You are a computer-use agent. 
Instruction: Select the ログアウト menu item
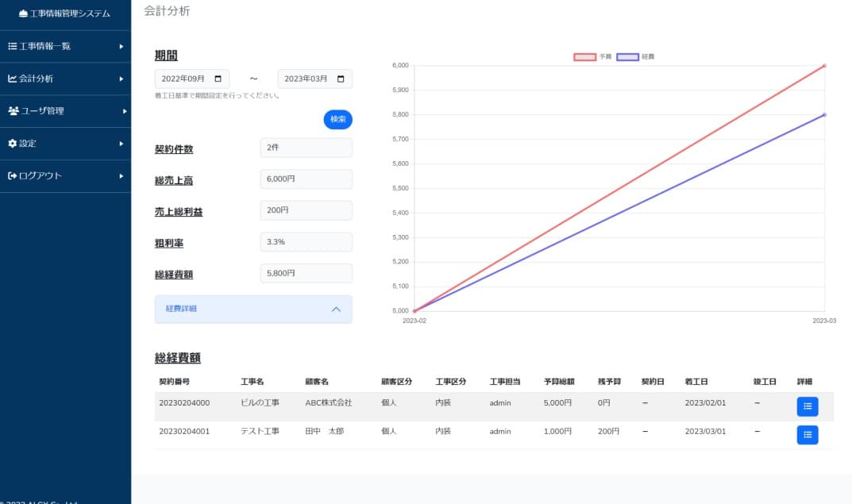pos(65,176)
